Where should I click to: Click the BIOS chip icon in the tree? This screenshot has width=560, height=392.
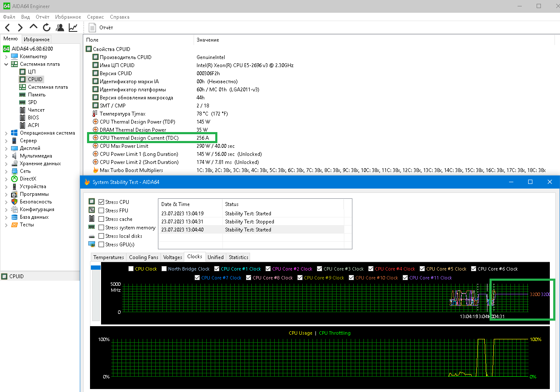coord(23,118)
